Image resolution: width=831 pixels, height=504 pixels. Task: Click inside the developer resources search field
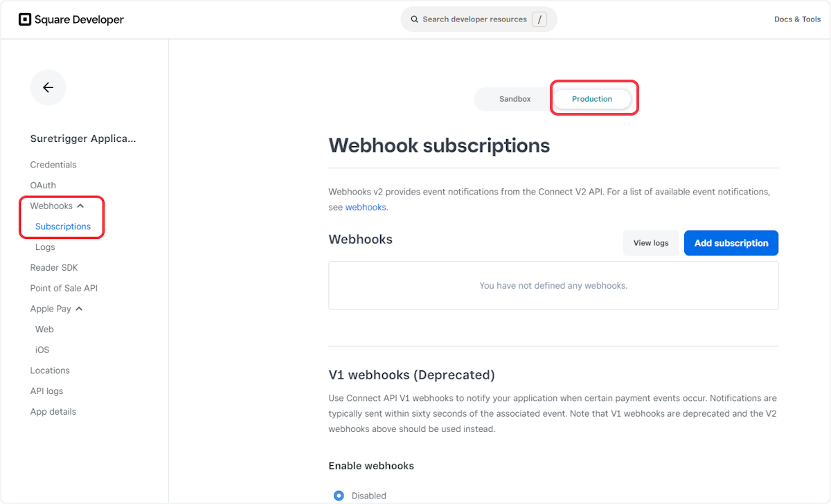(x=478, y=19)
